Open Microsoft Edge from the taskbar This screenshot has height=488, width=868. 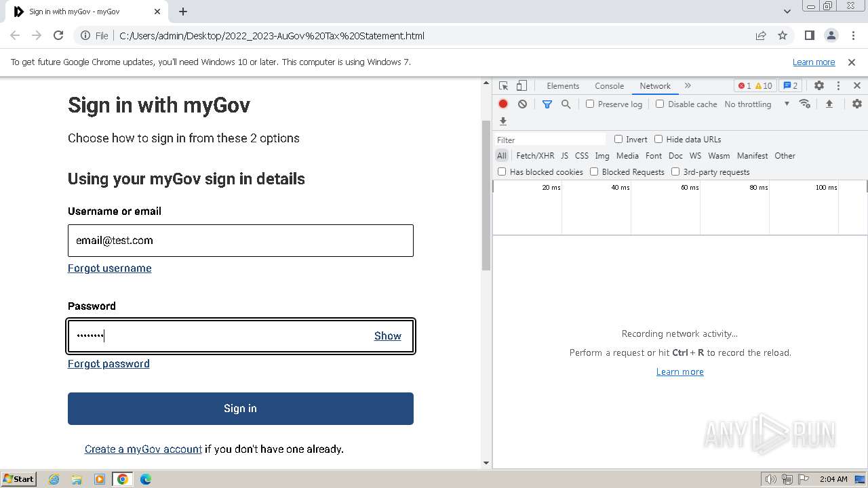pos(145,479)
